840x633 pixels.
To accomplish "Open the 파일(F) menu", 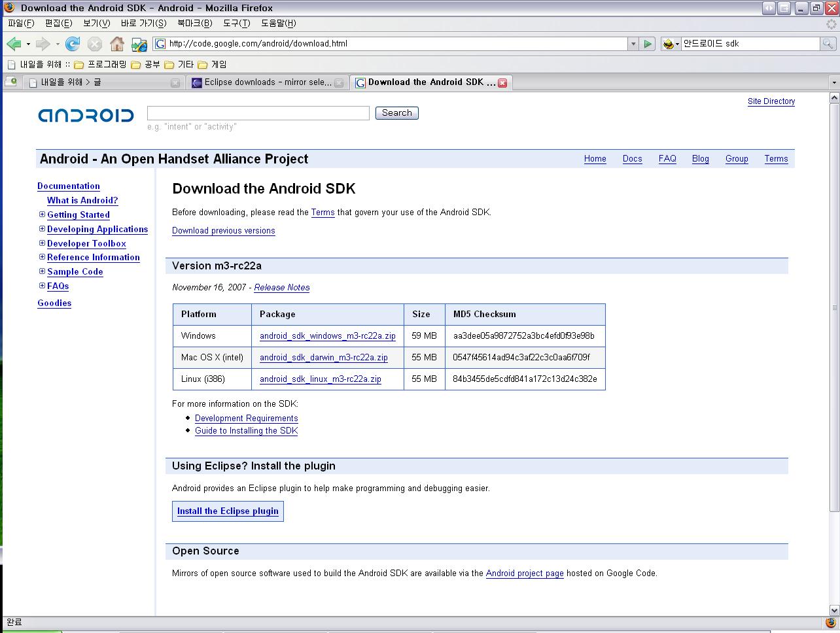I will [20, 24].
